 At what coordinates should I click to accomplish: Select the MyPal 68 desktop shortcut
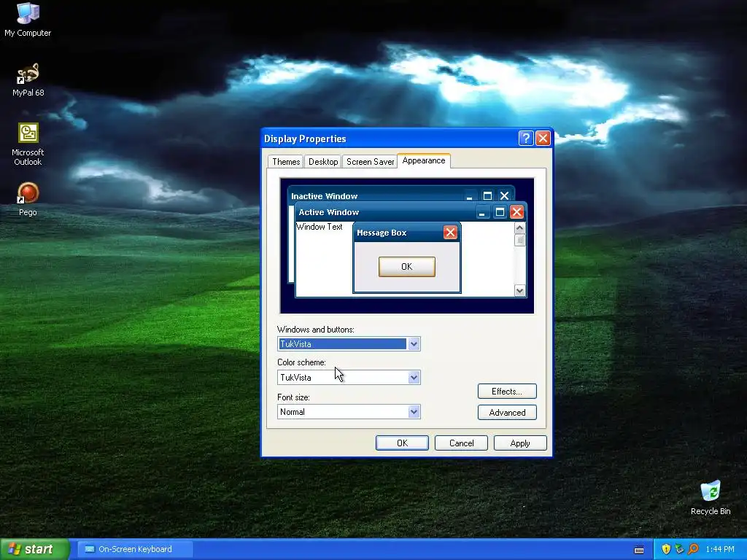click(28, 79)
